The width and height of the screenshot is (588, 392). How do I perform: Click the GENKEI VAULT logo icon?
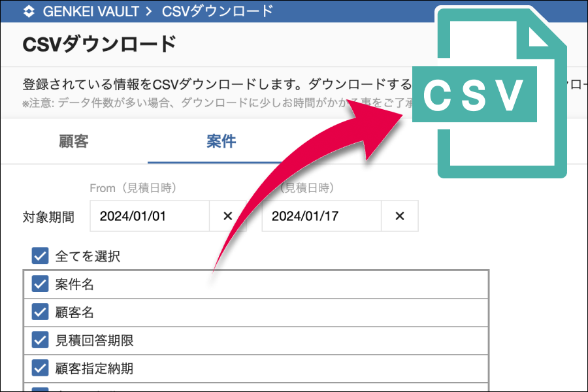coord(29,11)
